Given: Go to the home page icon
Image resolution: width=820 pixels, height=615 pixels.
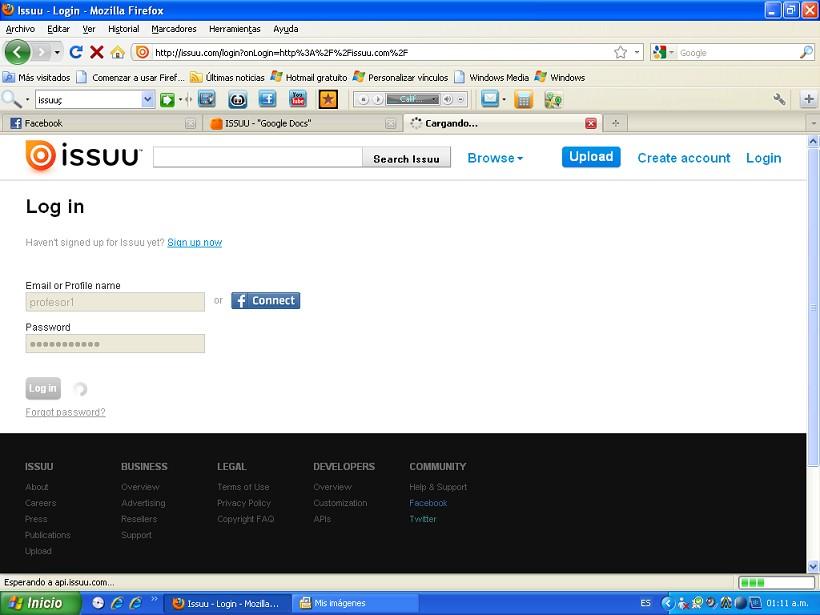Looking at the screenshot, I should click(x=118, y=52).
